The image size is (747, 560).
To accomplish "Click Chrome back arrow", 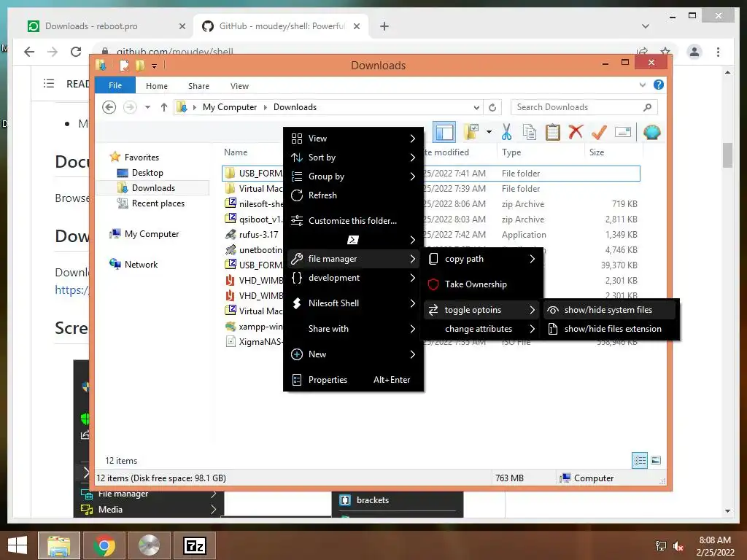I will click(x=29, y=52).
